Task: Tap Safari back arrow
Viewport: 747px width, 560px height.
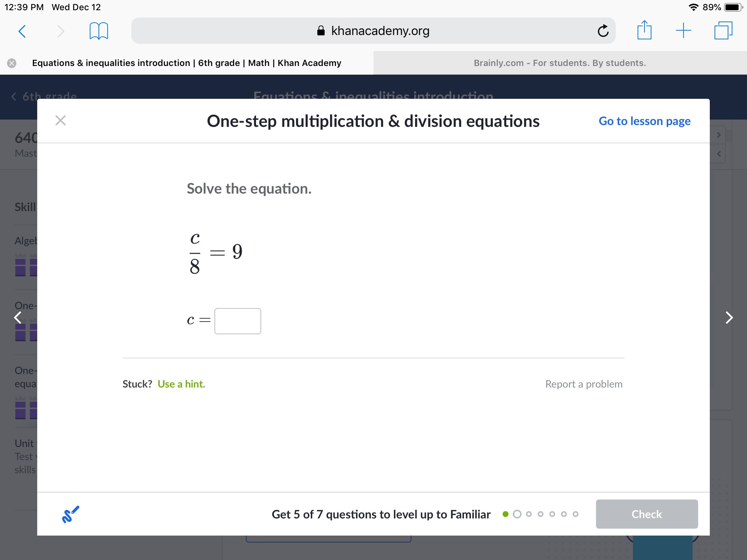Action: point(22,31)
